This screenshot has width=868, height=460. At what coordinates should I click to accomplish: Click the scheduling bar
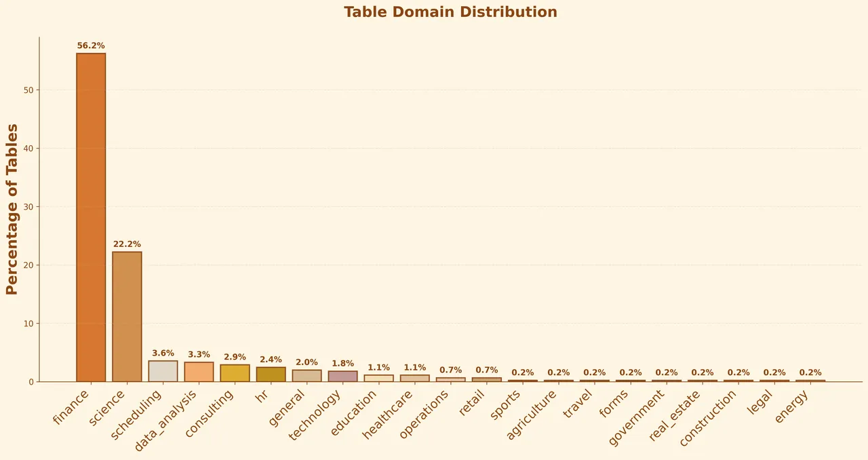click(x=163, y=371)
